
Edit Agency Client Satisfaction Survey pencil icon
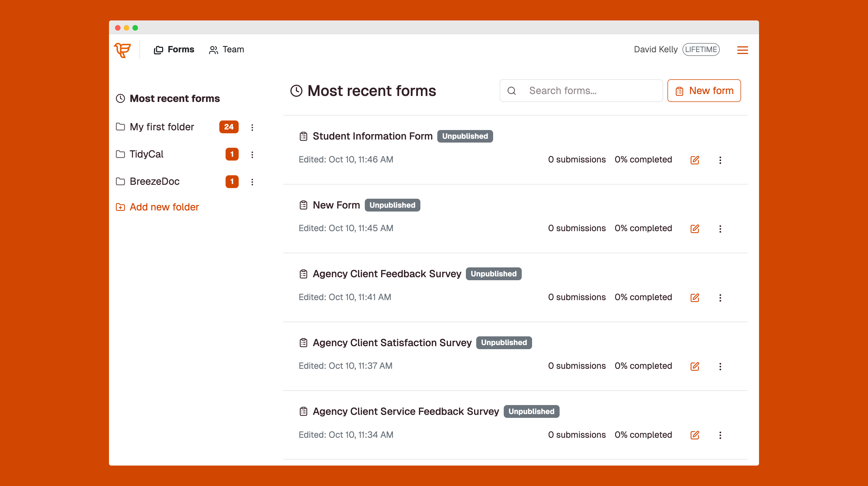[x=694, y=366]
